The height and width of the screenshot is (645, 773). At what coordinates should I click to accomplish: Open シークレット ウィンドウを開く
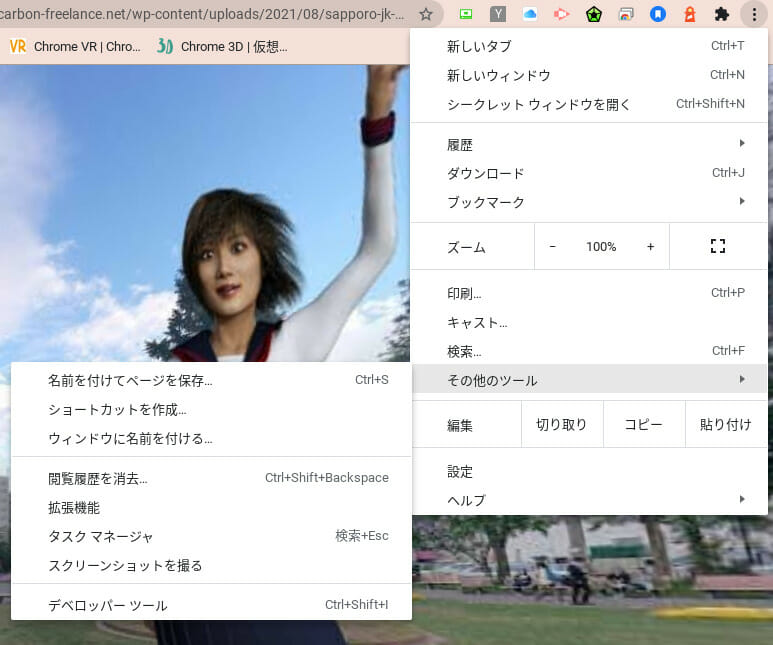click(589, 104)
